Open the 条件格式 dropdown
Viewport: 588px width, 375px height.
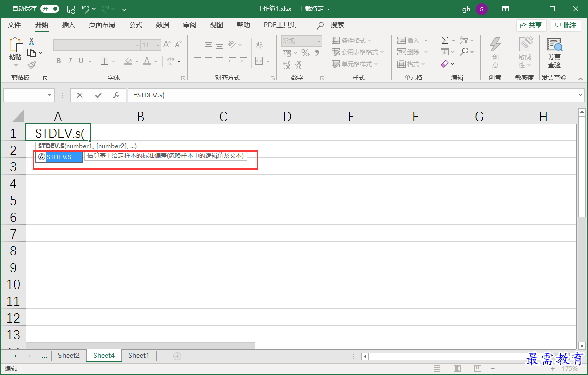click(352, 41)
